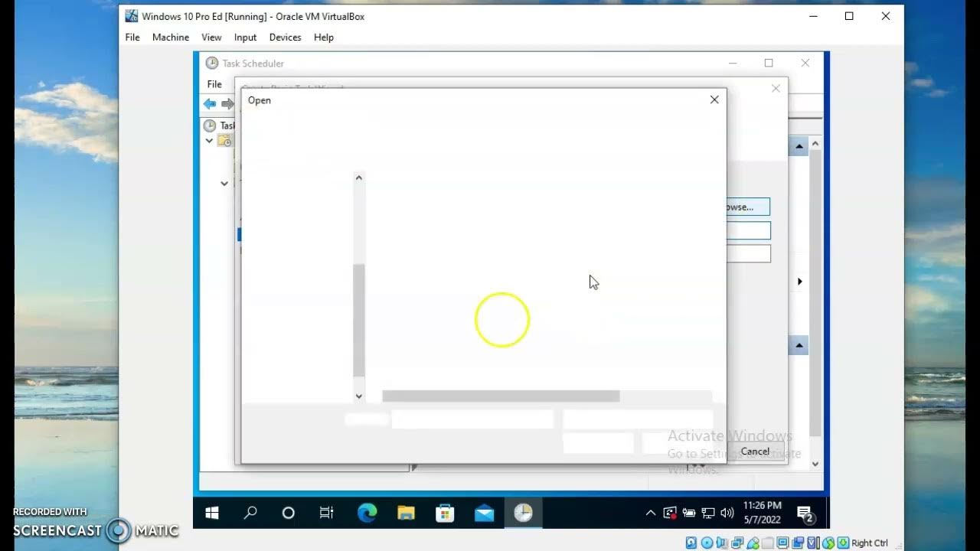The height and width of the screenshot is (551, 980).
Task: Open Windows taskbar search
Action: tap(250, 513)
